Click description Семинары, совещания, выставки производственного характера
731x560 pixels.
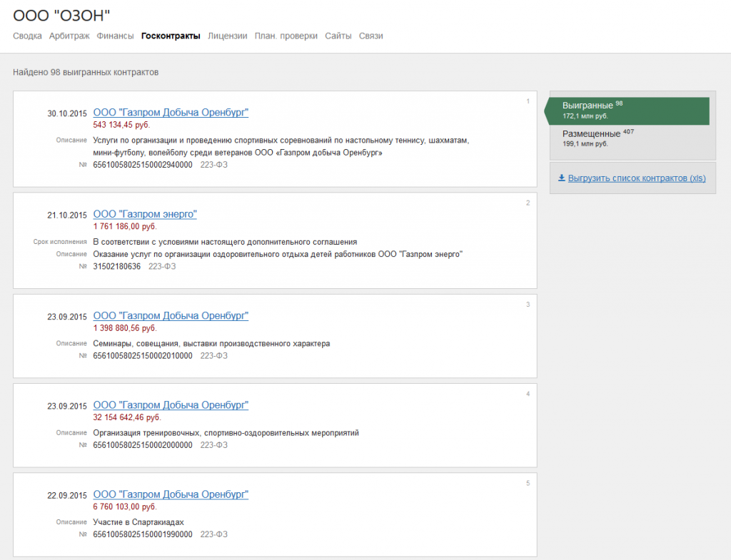tap(211, 343)
